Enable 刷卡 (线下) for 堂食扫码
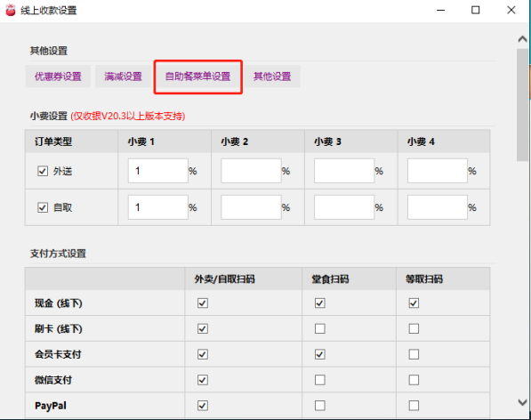Image resolution: width=531 pixels, height=420 pixels. pyautogui.click(x=320, y=328)
